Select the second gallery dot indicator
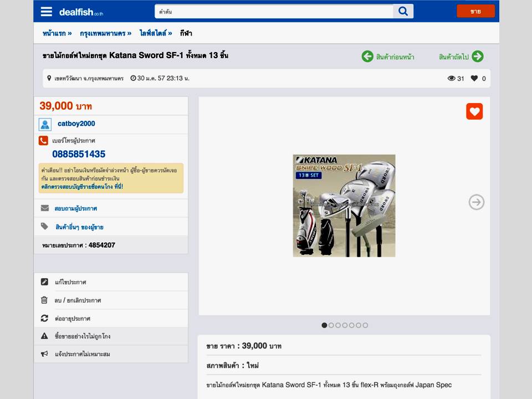This screenshot has width=532, height=399. pos(331,325)
